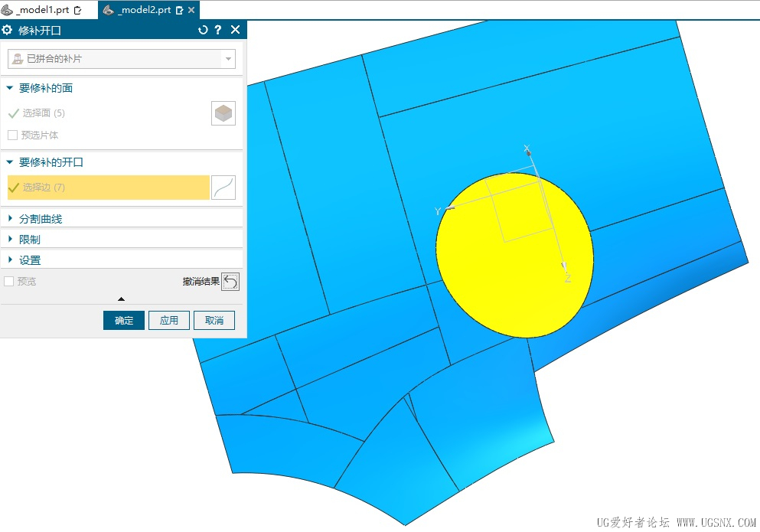This screenshot has height=532, width=760.
Task: Click the 确定 button
Action: pos(123,321)
